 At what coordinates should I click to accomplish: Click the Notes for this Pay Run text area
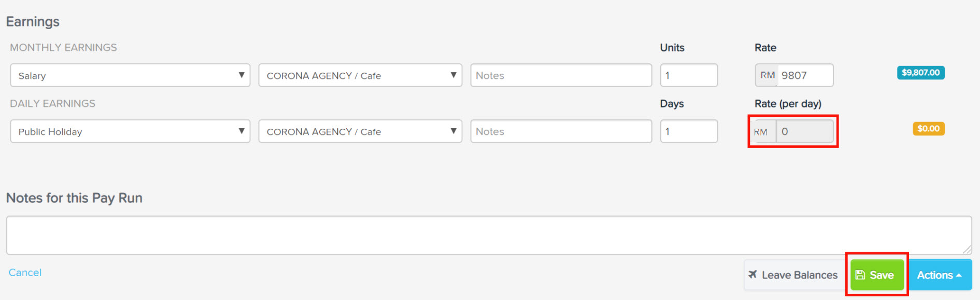[x=488, y=235]
